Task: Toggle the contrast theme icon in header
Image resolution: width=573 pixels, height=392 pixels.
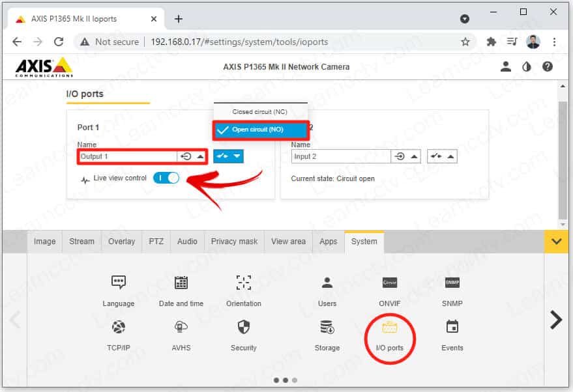Action: (x=527, y=66)
